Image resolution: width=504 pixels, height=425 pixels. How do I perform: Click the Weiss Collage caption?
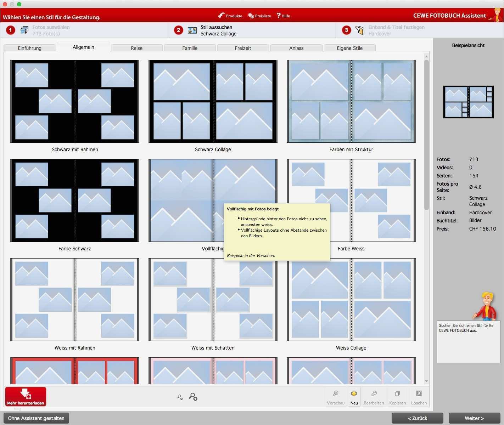[351, 348]
